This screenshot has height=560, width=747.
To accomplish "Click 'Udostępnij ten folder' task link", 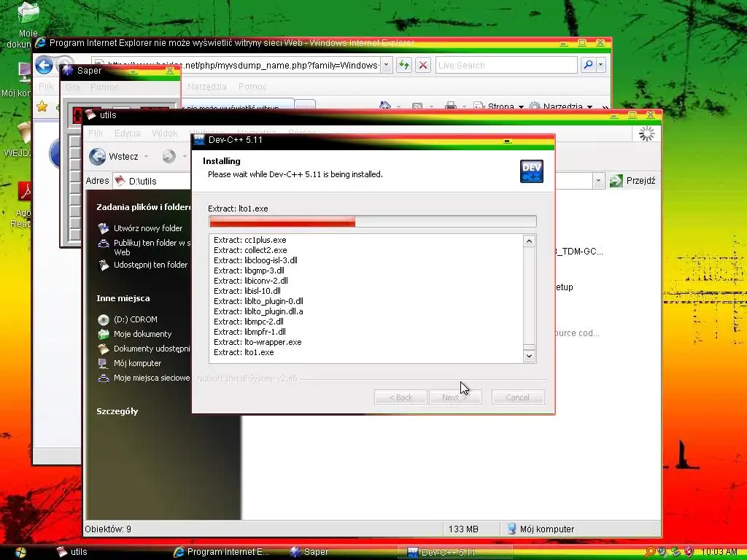I will pyautogui.click(x=150, y=265).
